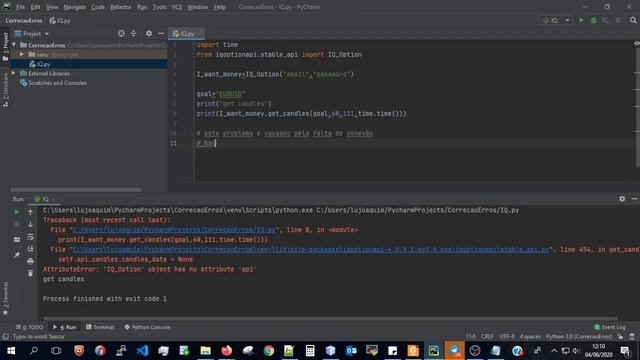This screenshot has width=640, height=360.
Task: Run IQ with green play button
Action: [581, 20]
